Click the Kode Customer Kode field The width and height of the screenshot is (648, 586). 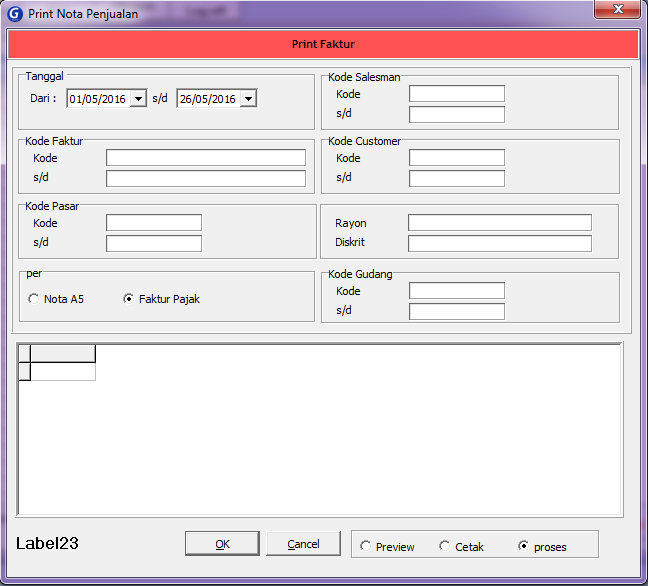click(x=456, y=158)
